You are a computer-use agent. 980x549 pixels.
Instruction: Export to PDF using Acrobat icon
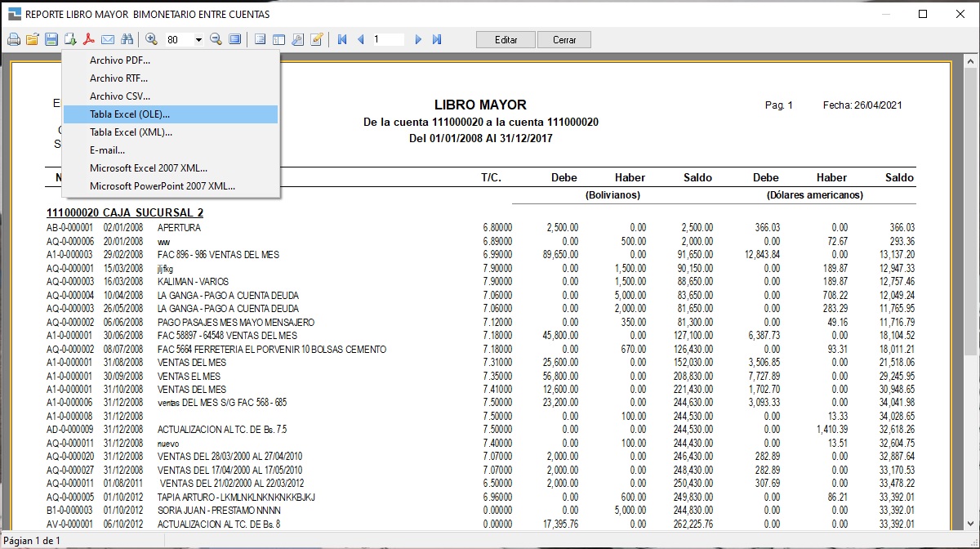point(88,39)
